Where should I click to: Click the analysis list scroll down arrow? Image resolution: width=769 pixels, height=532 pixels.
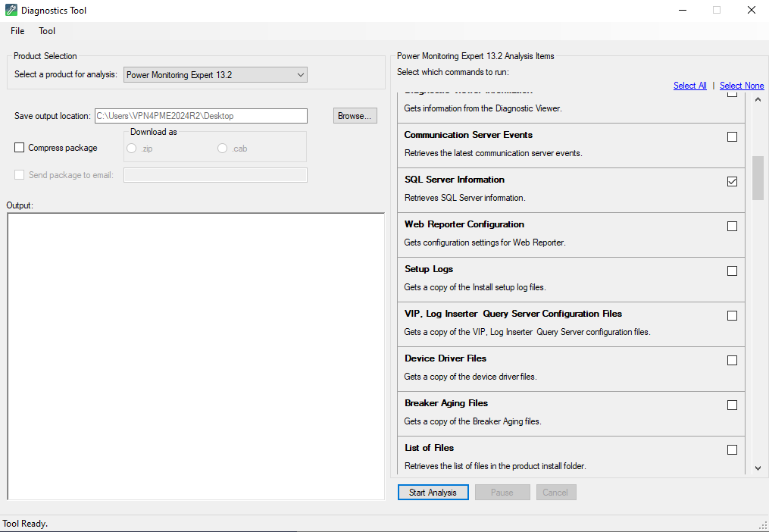[758, 468]
